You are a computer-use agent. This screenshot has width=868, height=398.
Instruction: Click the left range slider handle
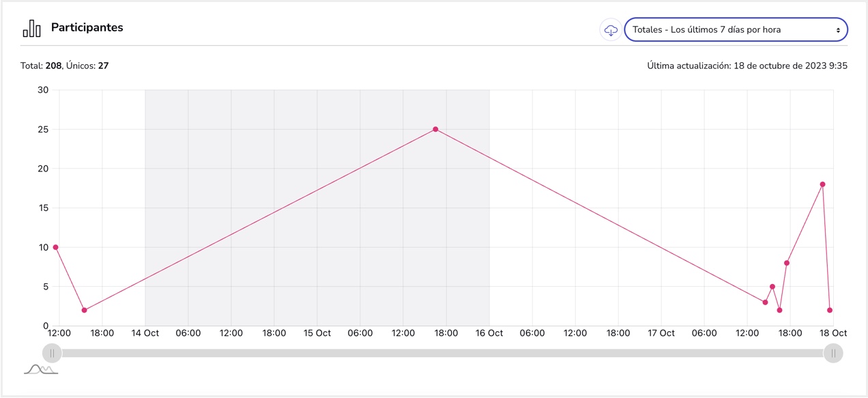(52, 353)
